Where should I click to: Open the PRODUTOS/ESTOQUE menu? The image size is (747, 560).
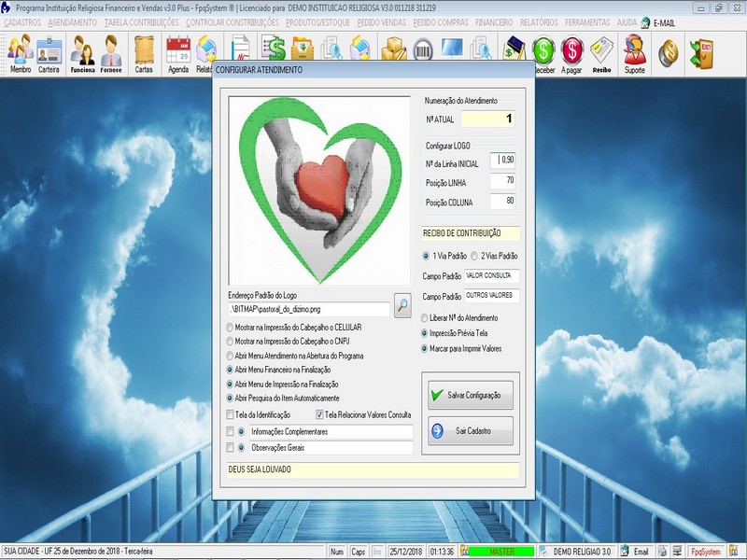317,22
